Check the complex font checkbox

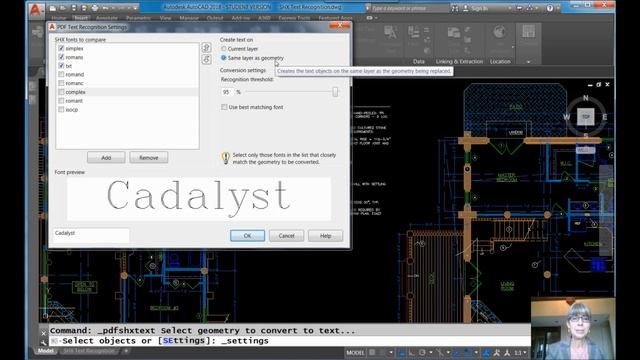coord(61,92)
